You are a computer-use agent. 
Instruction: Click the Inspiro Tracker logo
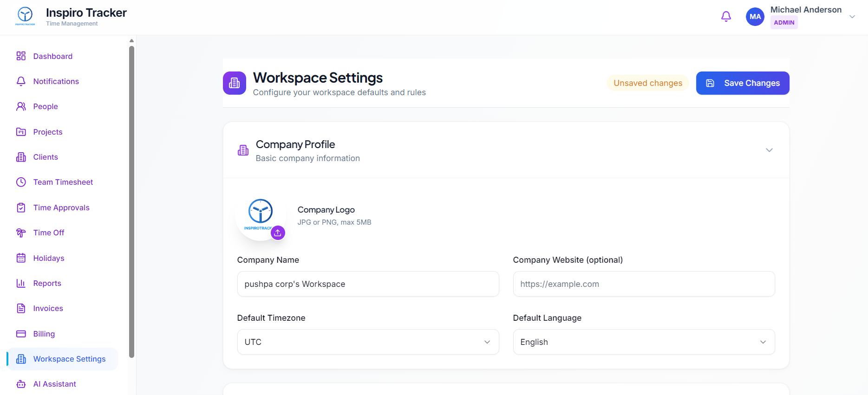25,16
